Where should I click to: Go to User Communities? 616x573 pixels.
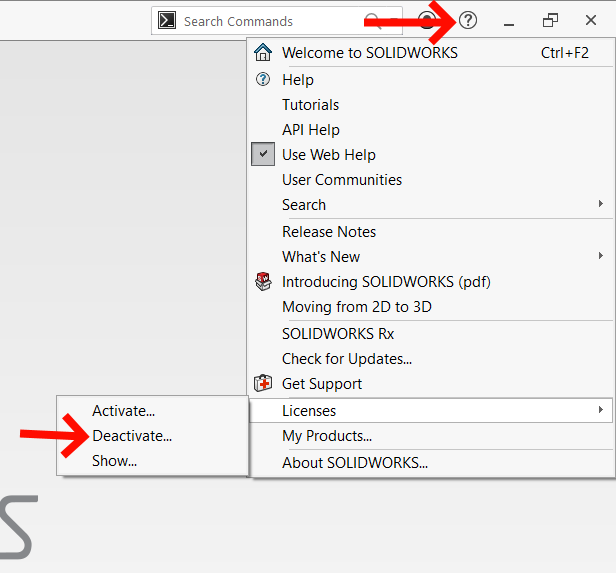pyautogui.click(x=342, y=180)
